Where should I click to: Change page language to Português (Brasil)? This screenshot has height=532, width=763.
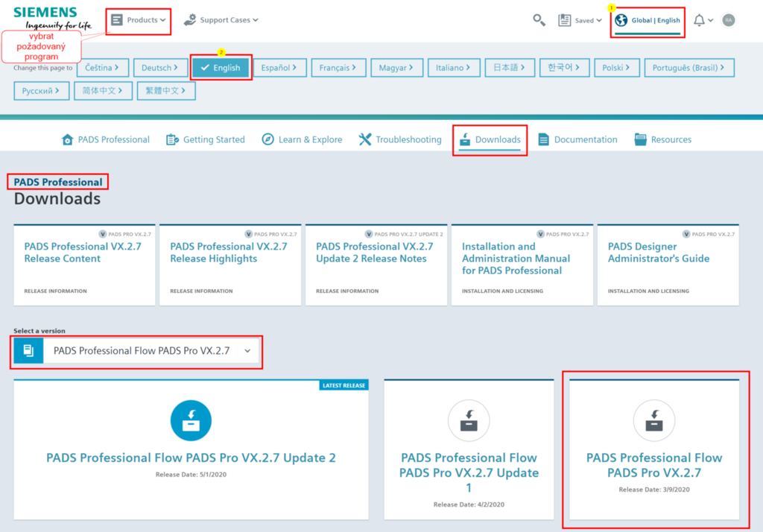pos(689,68)
